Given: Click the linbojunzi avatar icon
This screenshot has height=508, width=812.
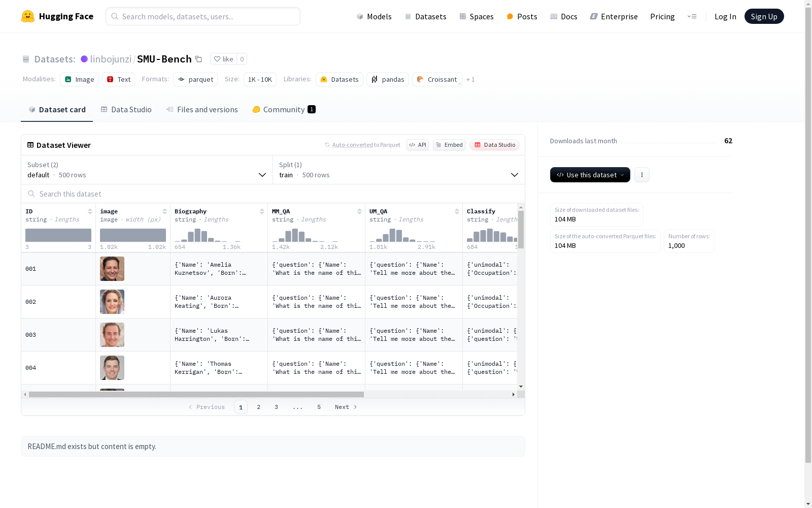Looking at the screenshot, I should [84, 59].
